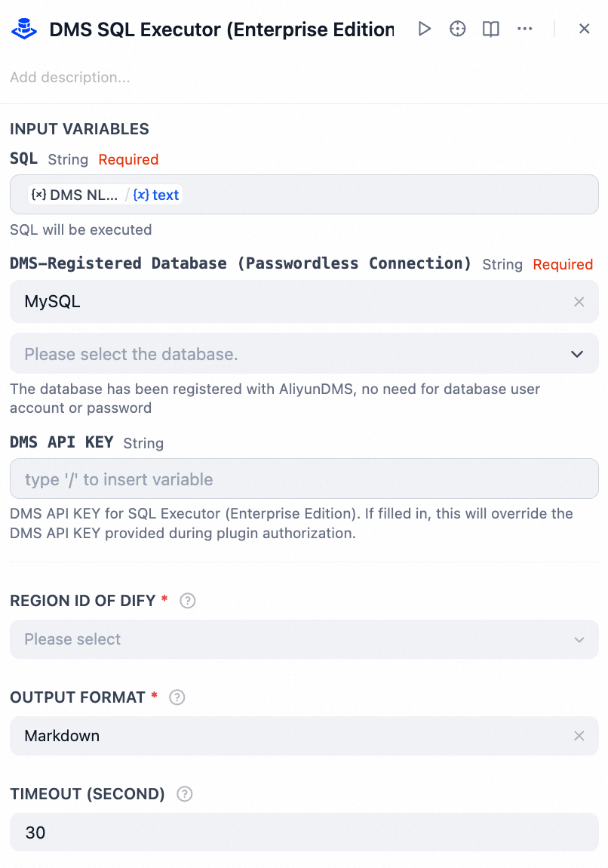Click the DMS NL variable tag in SQL
The width and height of the screenshot is (608, 868).
click(75, 195)
